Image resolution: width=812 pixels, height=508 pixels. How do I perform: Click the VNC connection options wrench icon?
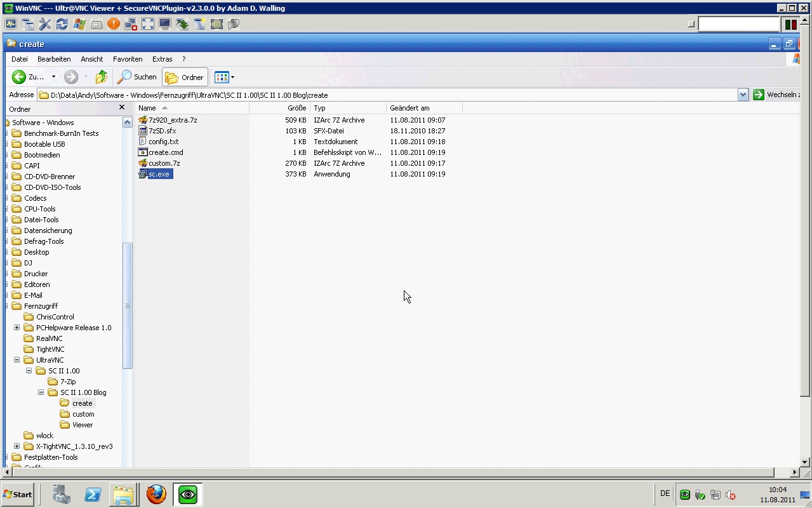(45, 24)
